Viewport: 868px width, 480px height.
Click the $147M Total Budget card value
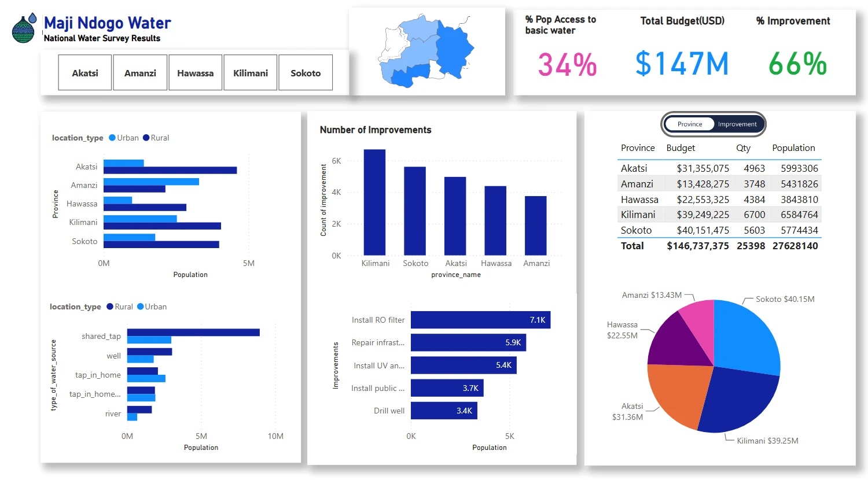pos(682,64)
